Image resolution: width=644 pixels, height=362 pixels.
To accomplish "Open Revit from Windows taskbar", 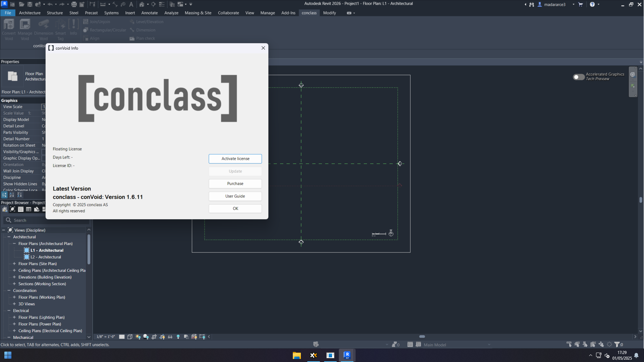I will 347,355.
